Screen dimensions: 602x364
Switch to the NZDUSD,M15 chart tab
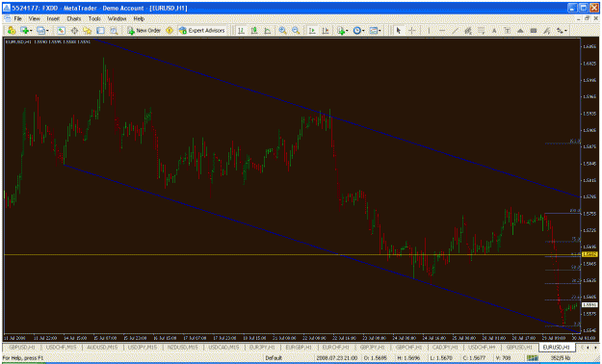click(x=182, y=347)
